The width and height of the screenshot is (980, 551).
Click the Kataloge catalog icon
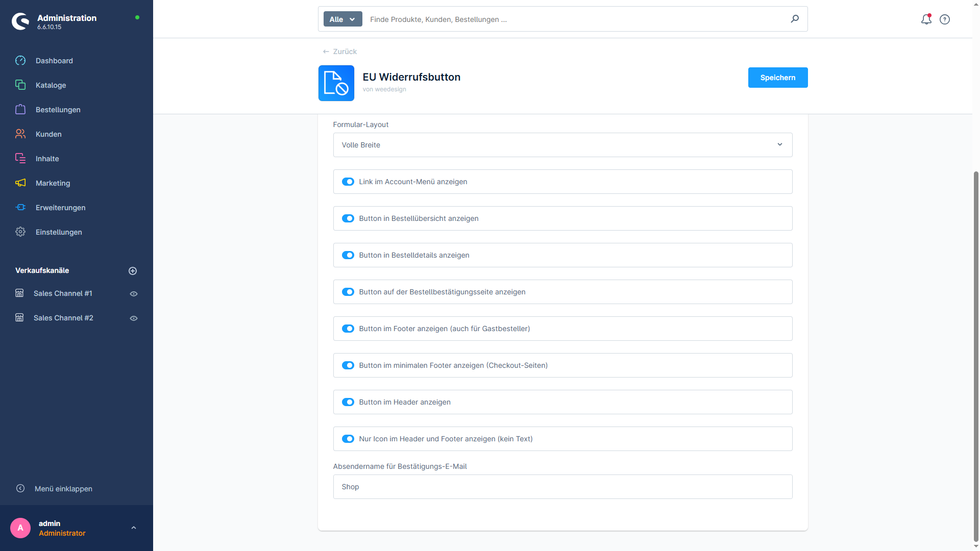click(20, 85)
